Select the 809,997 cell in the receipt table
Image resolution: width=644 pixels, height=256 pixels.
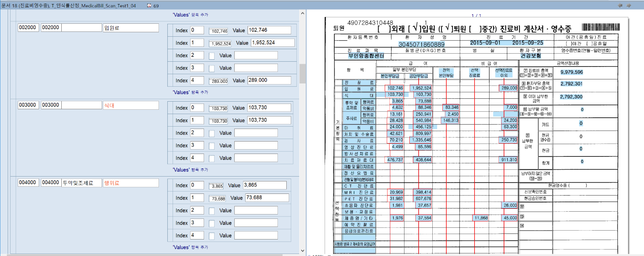click(x=423, y=133)
